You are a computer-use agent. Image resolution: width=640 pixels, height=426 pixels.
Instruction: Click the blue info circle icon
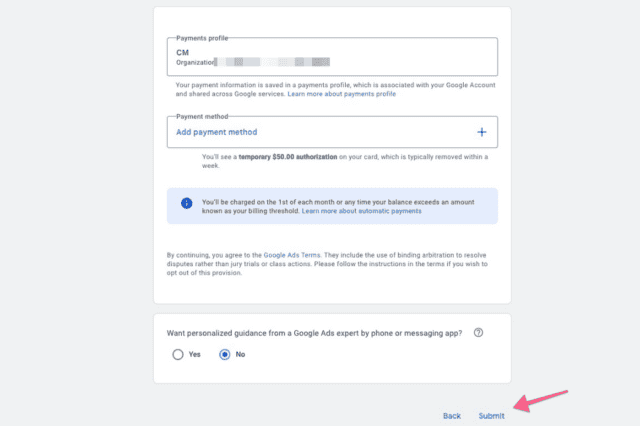187,203
